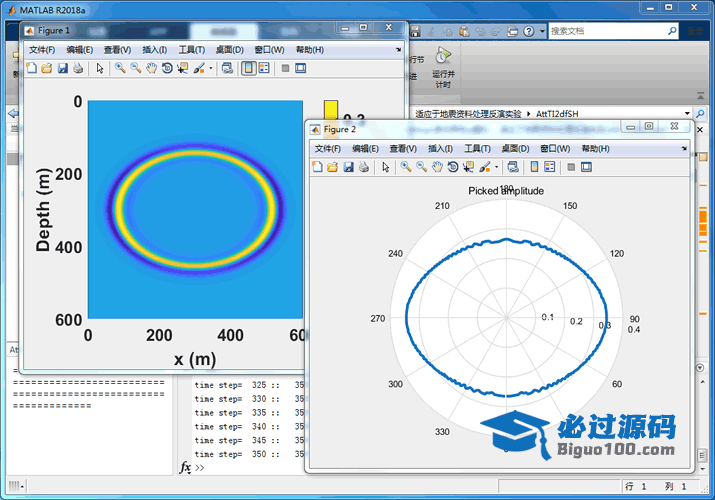715x500 pixels.
Task: Save figure icon in Figure 1 toolbar
Action: pyautogui.click(x=62, y=68)
